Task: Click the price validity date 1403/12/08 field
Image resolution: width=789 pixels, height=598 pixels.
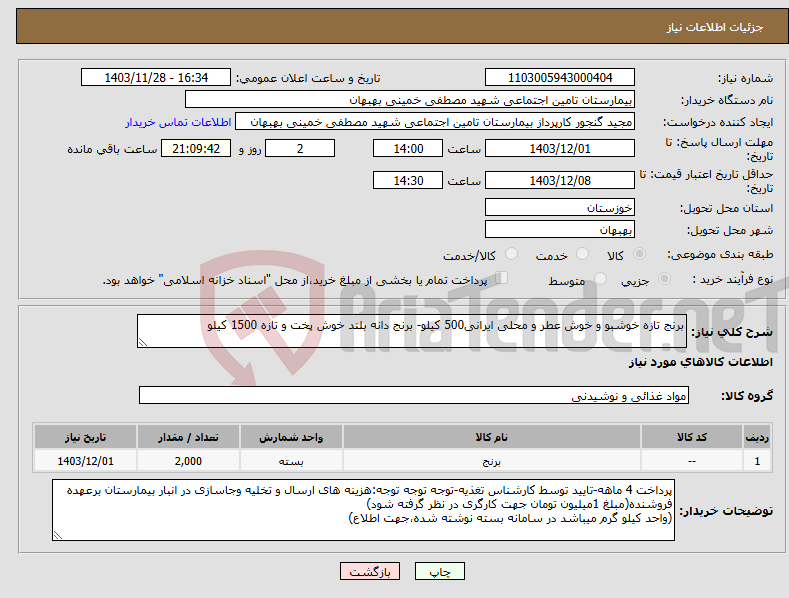Action: coord(560,180)
